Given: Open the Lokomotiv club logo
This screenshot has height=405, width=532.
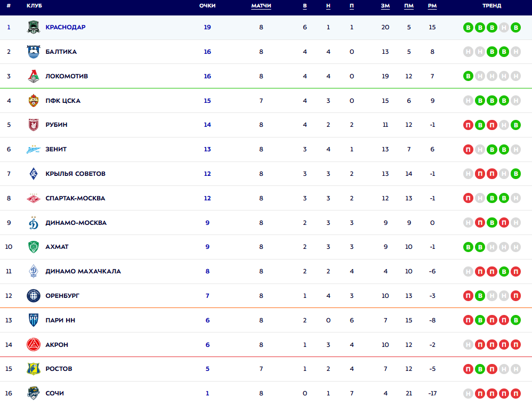Looking at the screenshot, I should pyautogui.click(x=34, y=76).
